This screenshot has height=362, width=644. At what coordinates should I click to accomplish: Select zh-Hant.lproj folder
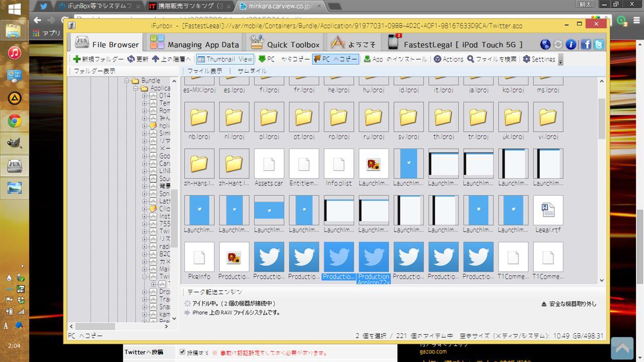[x=234, y=168]
